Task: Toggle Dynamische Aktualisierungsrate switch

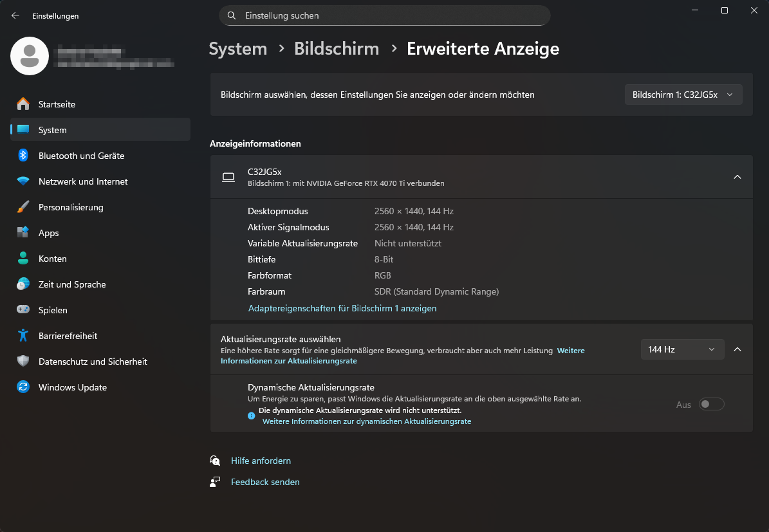Action: [x=712, y=404]
